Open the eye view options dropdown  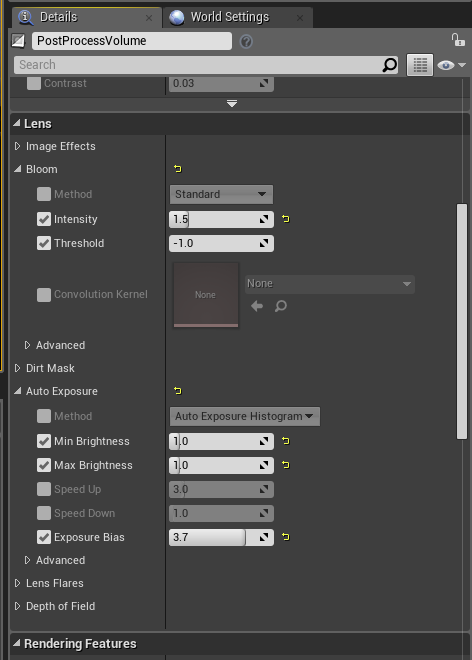pos(451,65)
